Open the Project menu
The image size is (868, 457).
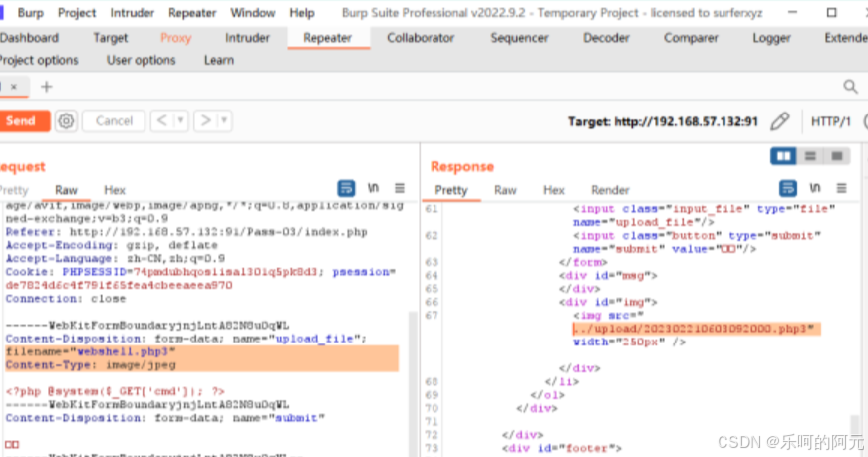(x=77, y=13)
